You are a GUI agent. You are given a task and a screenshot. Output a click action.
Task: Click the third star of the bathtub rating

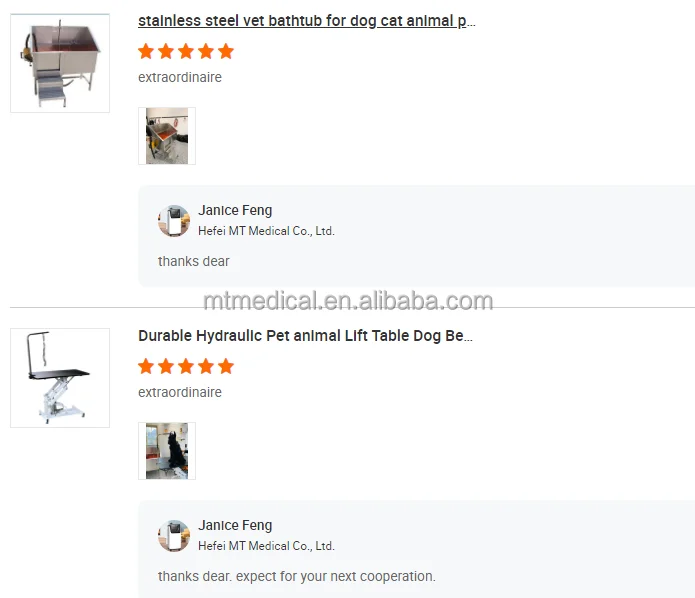pyautogui.click(x=186, y=51)
